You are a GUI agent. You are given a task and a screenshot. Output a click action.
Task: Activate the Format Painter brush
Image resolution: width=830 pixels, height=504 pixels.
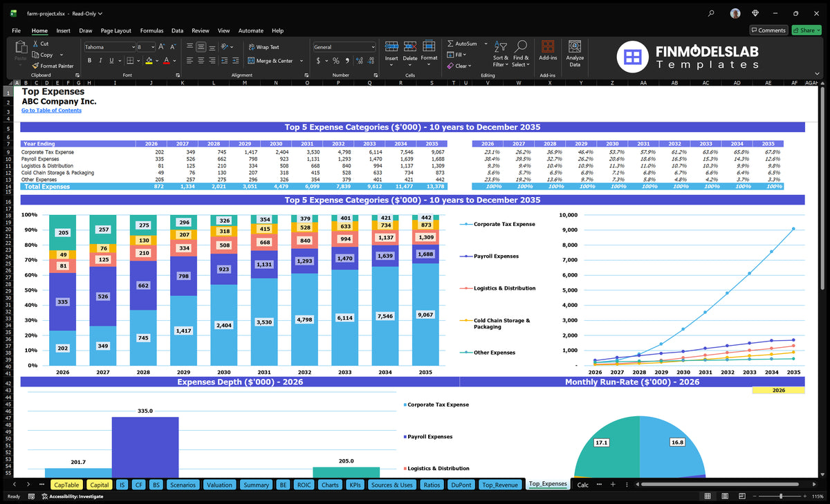click(x=35, y=66)
